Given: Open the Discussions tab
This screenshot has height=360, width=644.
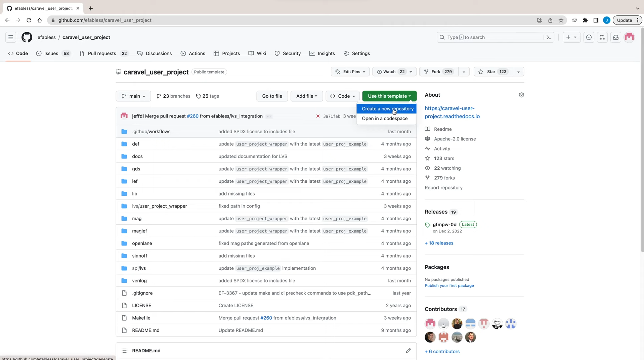Looking at the screenshot, I should point(155,53).
